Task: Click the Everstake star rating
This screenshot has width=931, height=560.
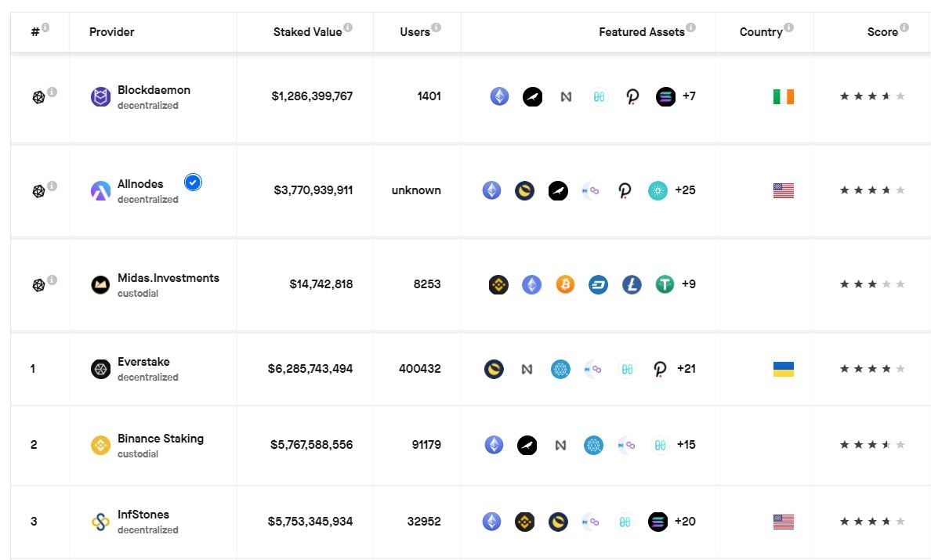Action: [x=872, y=369]
